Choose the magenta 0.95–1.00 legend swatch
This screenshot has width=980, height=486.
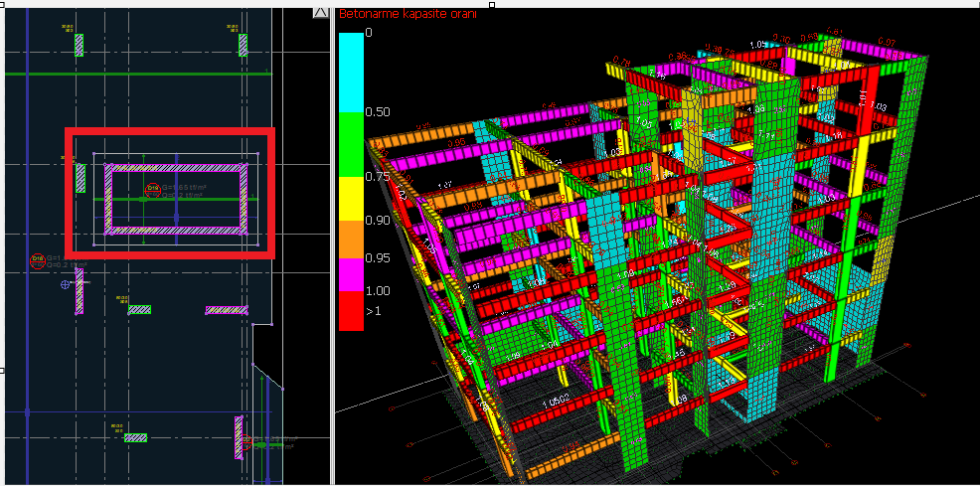pos(351,272)
